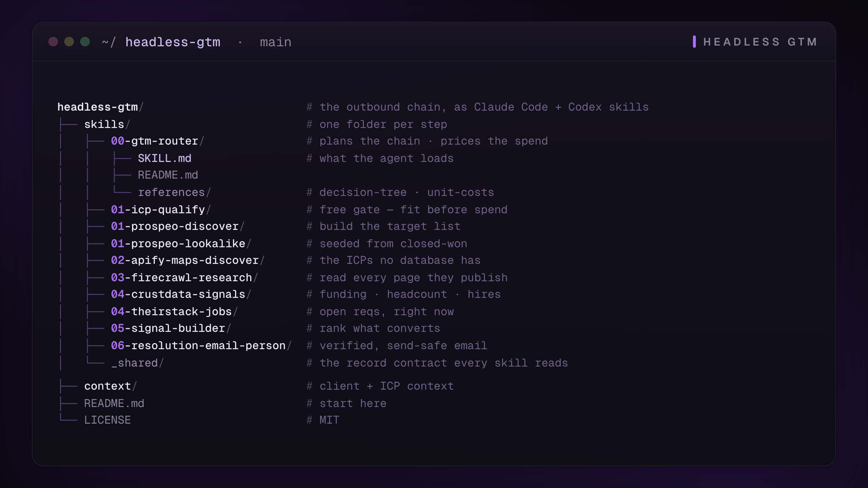The height and width of the screenshot is (488, 868).
Task: Collapse the 00-gtm-router folder
Action: 157,141
